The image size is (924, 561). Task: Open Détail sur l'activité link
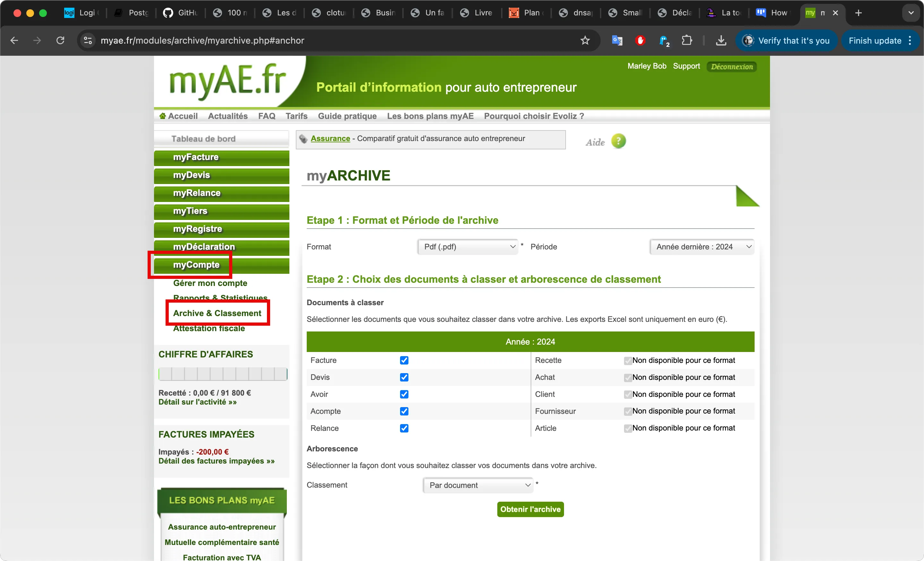click(198, 402)
